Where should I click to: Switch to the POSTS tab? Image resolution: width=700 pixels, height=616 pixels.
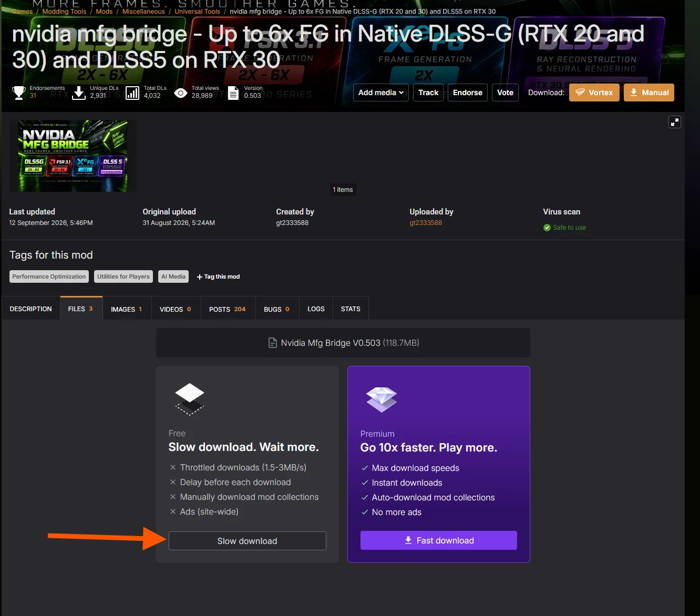[228, 309]
